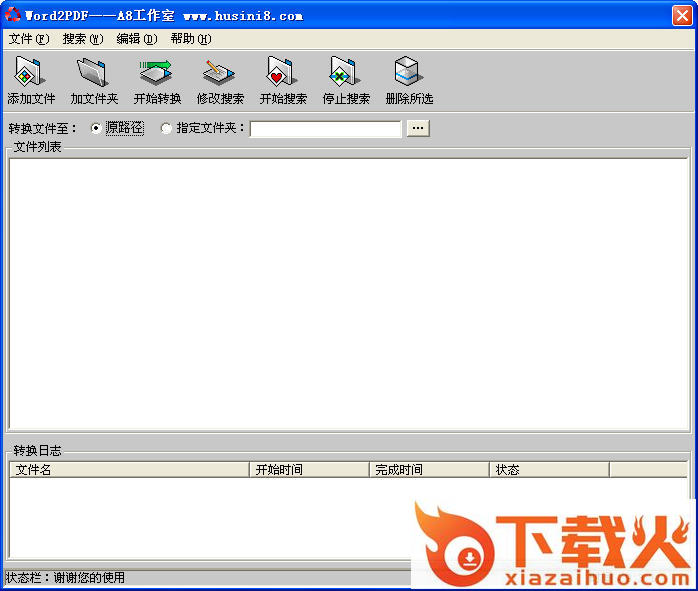The height and width of the screenshot is (591, 698).
Task: Click the browse '...' button
Action: (418, 129)
